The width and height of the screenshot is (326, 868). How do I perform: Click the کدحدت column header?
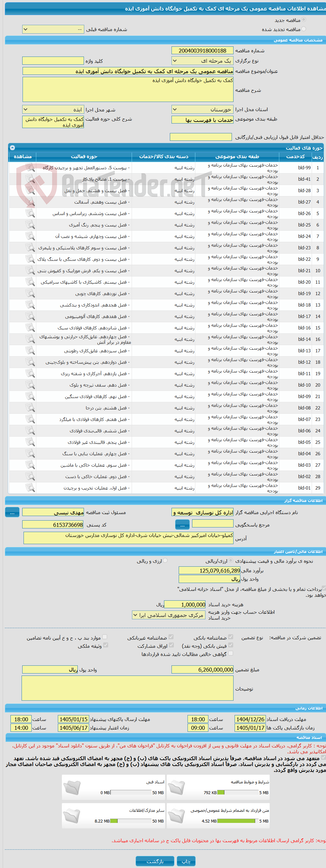coord(295,156)
